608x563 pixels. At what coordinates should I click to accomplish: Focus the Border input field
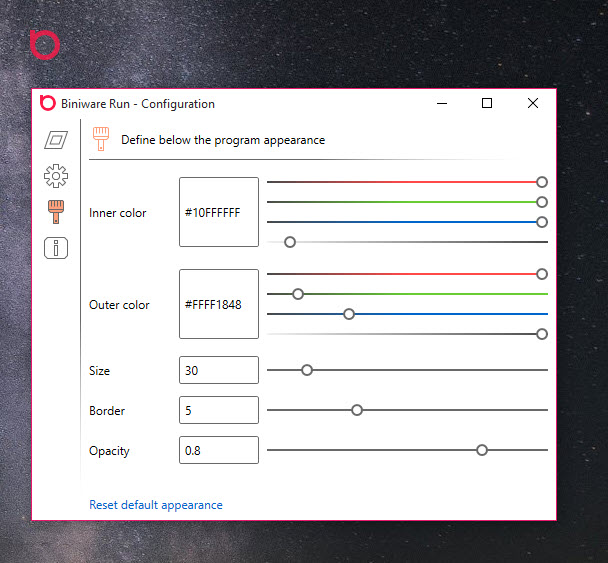pos(219,410)
